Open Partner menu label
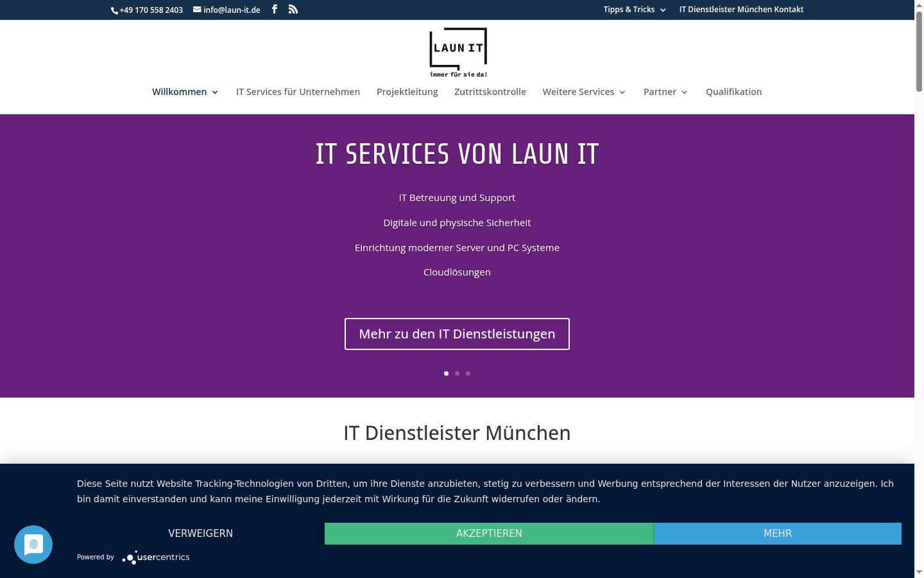 tap(660, 92)
